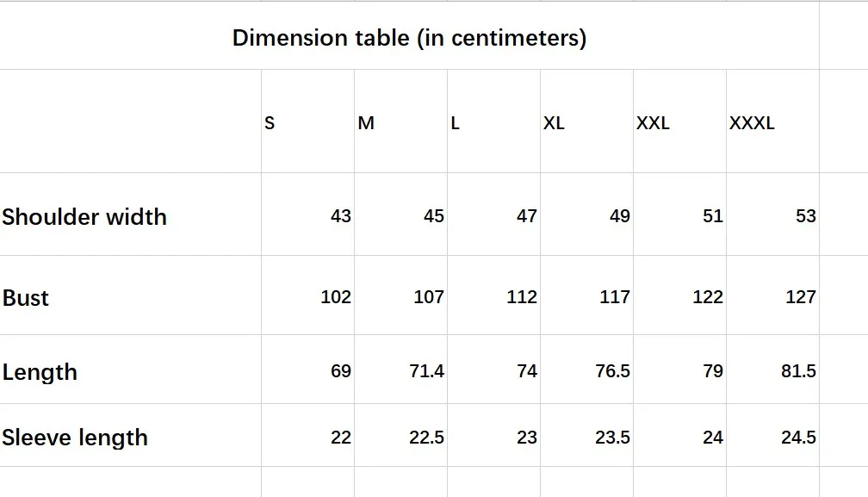Select the sleeve length value 24.5
868x497 pixels.
click(798, 438)
